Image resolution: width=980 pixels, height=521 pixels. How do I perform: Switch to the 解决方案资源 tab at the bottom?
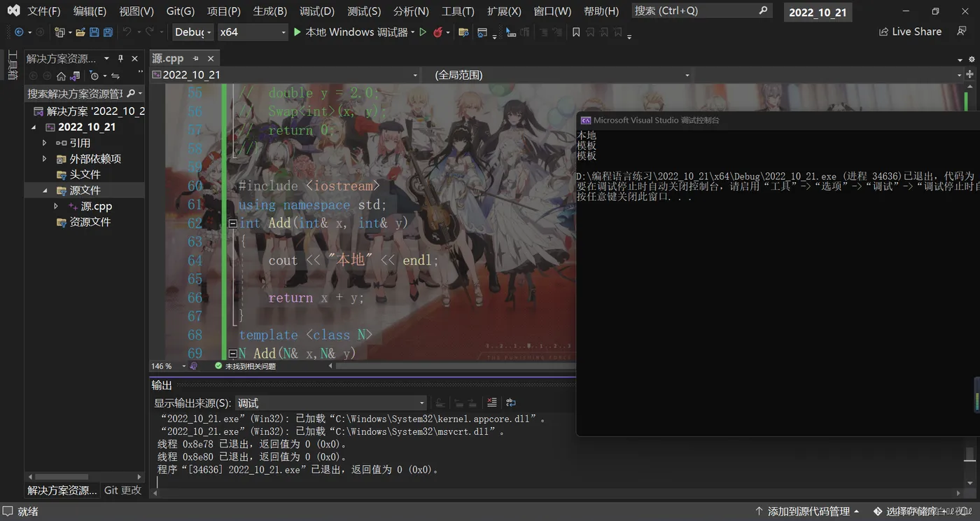62,490
